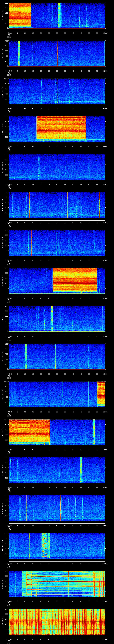Click the striped burst in the 10:53 spectrogram
Screen dimensions: 114x644
pyautogui.click(x=46, y=546)
